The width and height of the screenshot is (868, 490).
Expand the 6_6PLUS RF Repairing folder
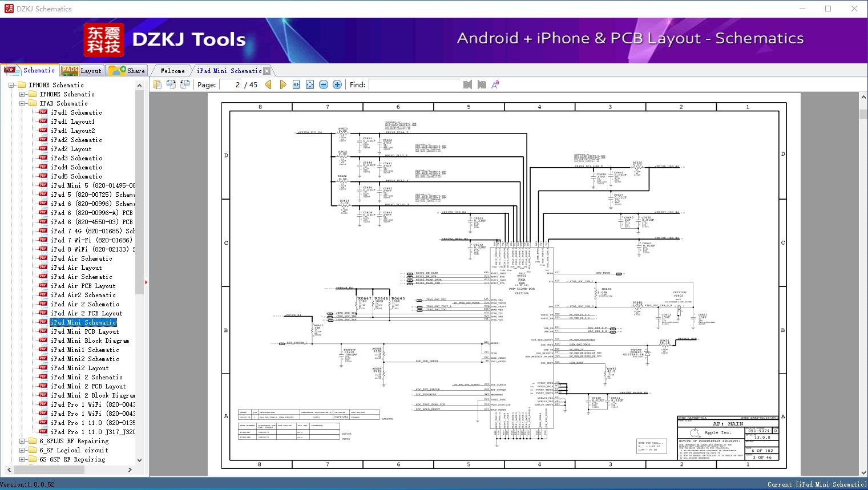coord(22,441)
